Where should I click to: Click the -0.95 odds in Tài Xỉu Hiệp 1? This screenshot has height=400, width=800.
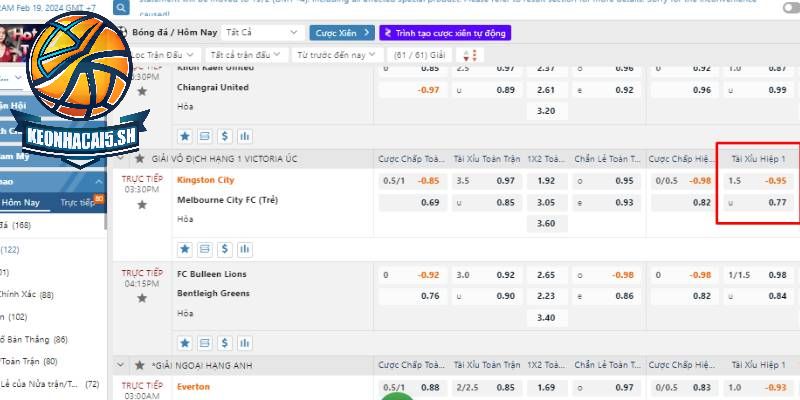pos(775,181)
